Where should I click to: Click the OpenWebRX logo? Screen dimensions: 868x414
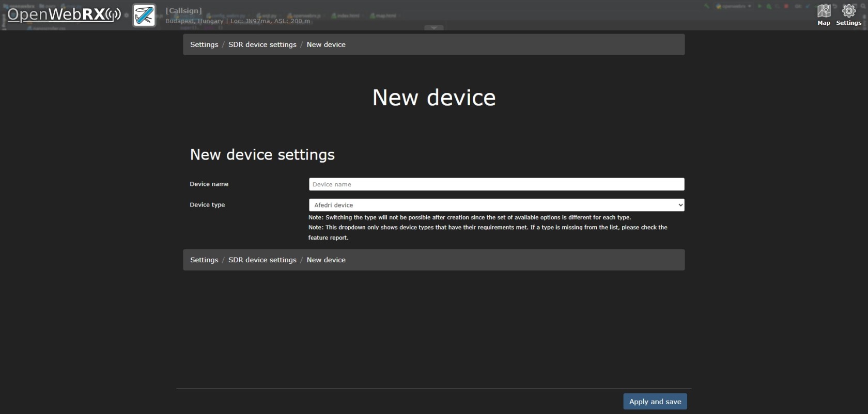point(64,14)
